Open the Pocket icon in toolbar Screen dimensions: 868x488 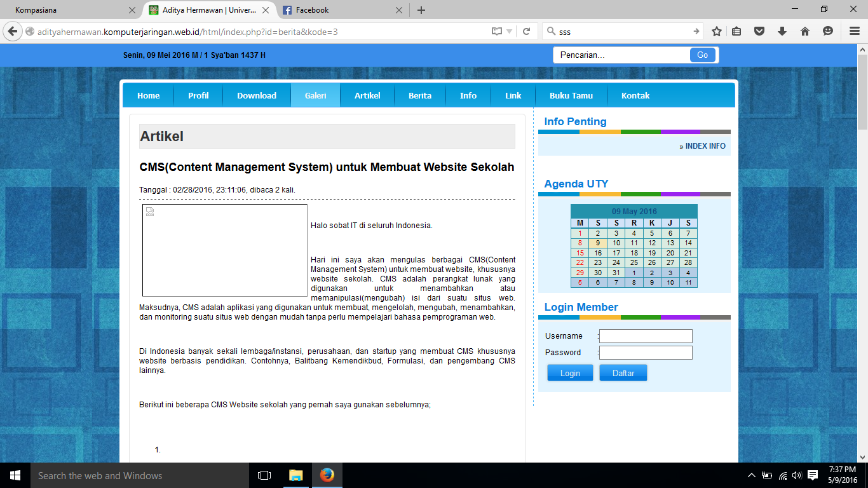759,31
